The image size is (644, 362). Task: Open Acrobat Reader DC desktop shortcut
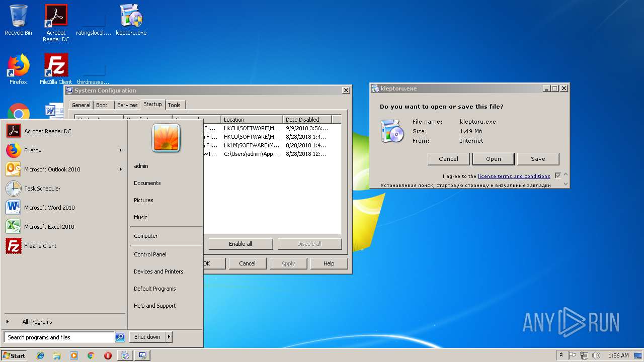56,23
